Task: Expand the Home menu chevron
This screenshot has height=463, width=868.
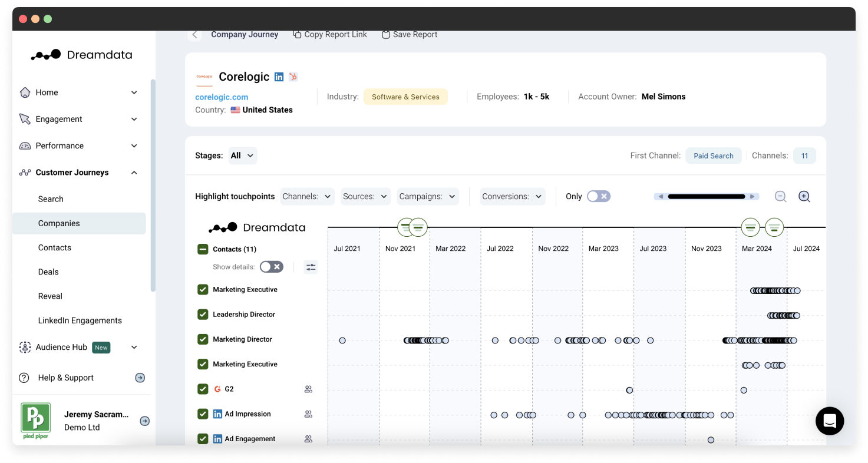Action: pyautogui.click(x=134, y=92)
